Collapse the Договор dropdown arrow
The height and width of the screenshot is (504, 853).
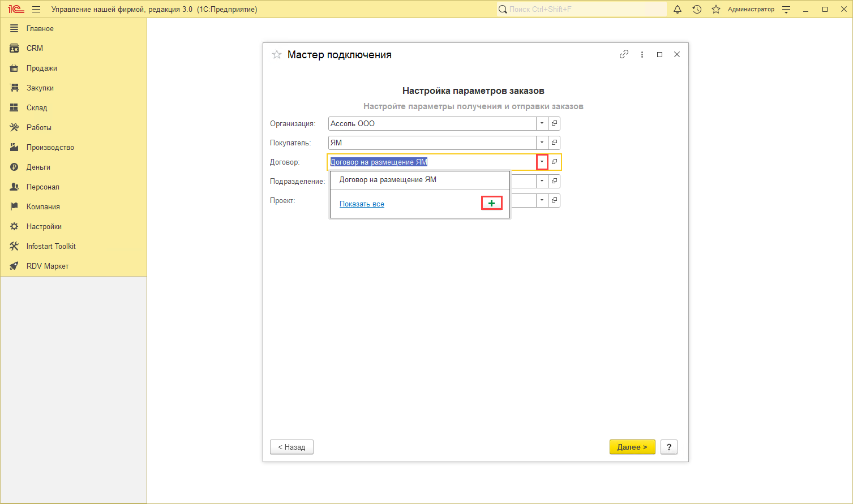pos(542,162)
